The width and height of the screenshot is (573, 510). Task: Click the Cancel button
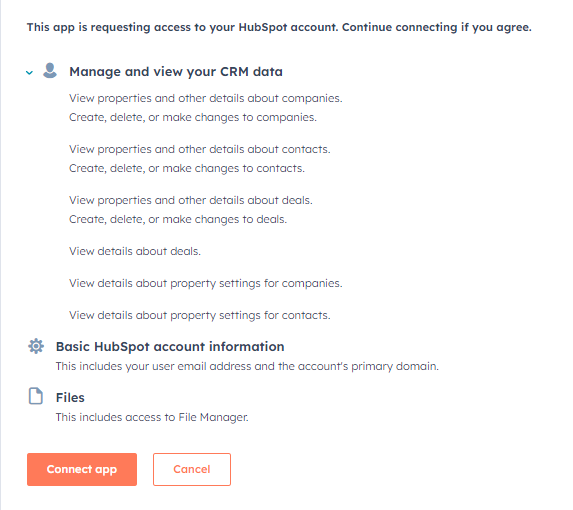(192, 469)
